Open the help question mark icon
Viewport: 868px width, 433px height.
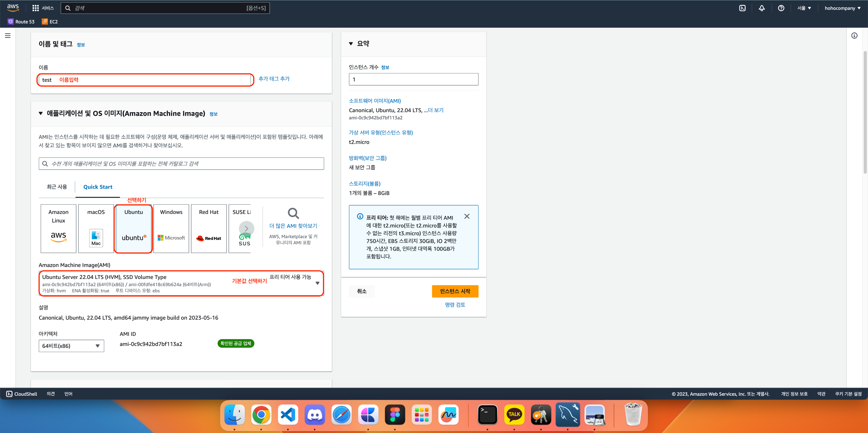point(781,8)
